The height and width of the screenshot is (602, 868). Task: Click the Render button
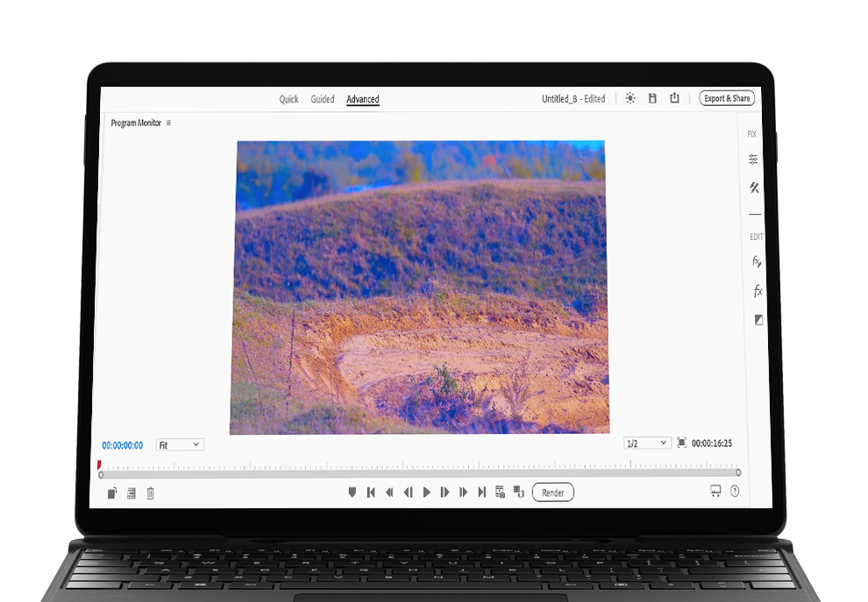[552, 492]
